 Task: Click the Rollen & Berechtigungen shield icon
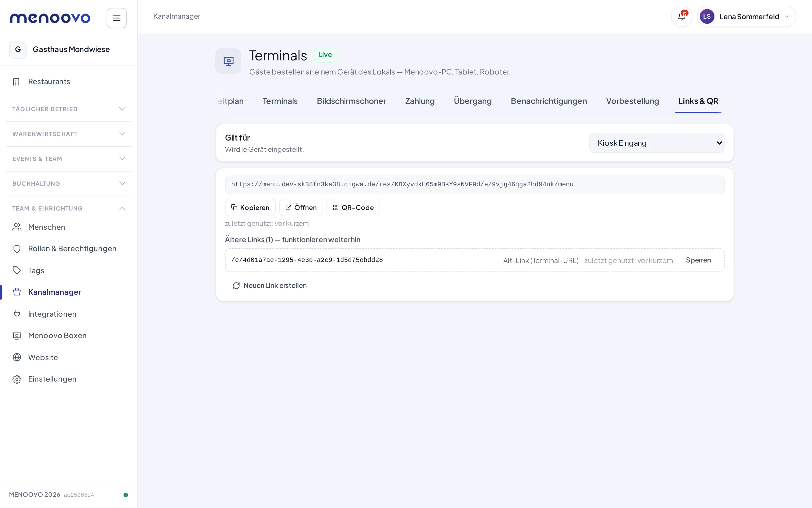pos(17,249)
